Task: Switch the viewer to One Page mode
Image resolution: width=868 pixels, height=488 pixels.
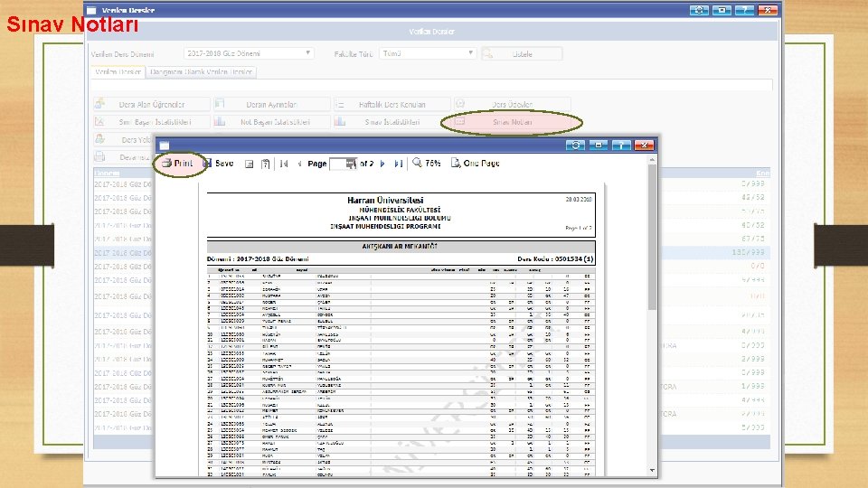Action: point(475,164)
